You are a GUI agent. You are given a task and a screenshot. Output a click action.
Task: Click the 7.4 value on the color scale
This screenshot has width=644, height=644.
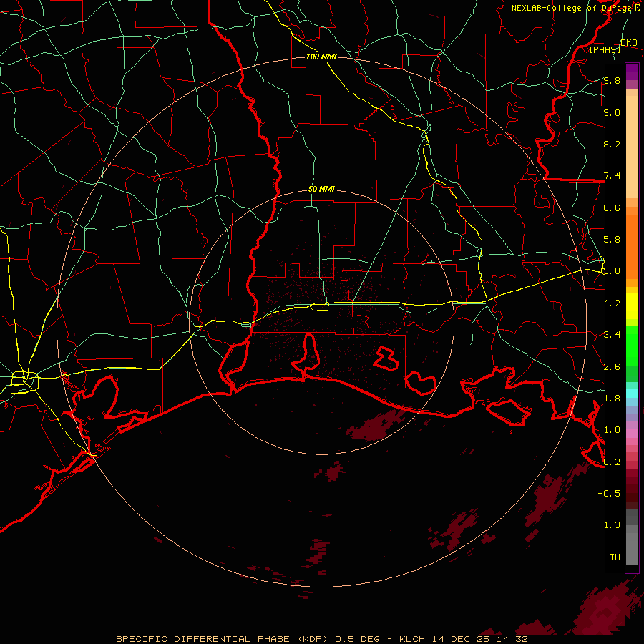[612, 176]
